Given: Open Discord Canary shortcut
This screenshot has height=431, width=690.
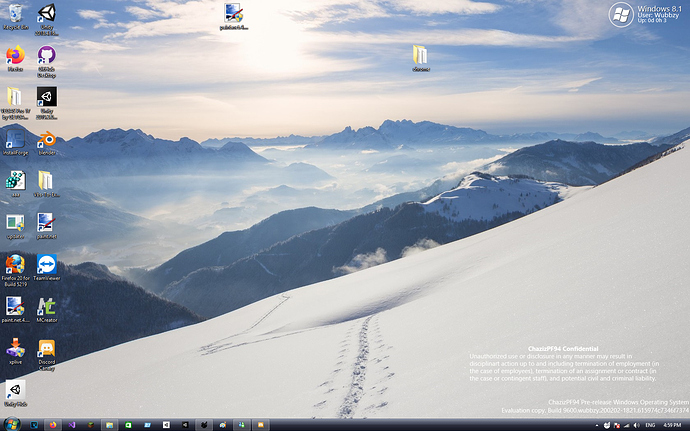Looking at the screenshot, I should (x=47, y=355).
